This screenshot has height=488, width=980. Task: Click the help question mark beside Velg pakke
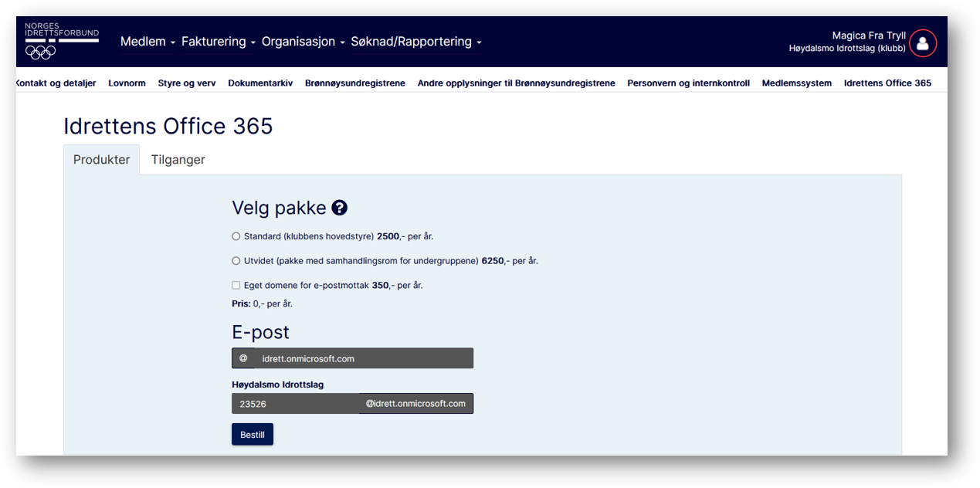(x=339, y=208)
